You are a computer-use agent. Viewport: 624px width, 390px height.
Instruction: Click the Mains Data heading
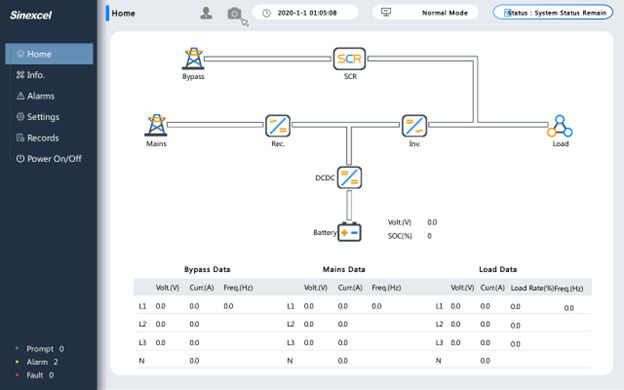pyautogui.click(x=344, y=269)
